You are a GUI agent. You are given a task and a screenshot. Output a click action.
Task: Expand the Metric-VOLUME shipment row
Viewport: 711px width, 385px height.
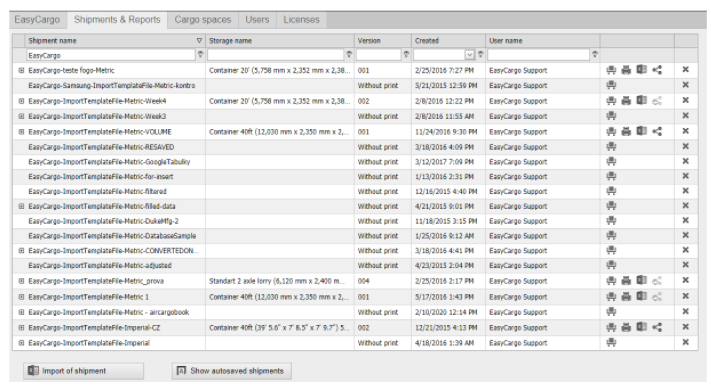[21, 132]
